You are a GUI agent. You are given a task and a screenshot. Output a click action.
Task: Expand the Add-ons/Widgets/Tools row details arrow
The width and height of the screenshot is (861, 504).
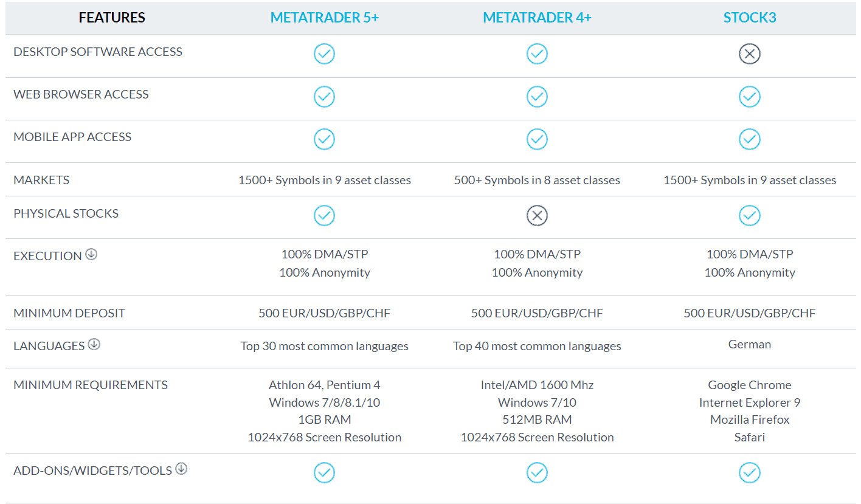[x=181, y=468]
